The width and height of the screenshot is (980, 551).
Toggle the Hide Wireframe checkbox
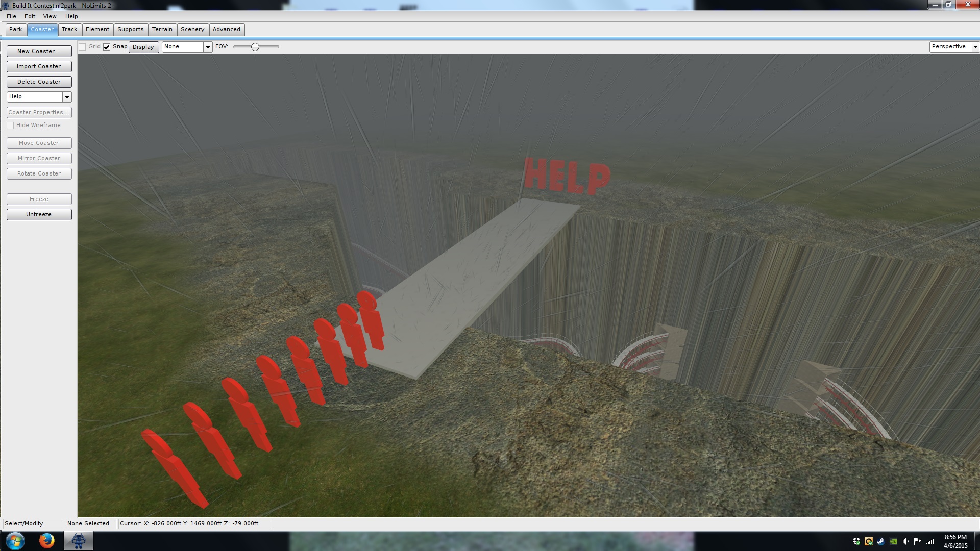[x=10, y=126]
